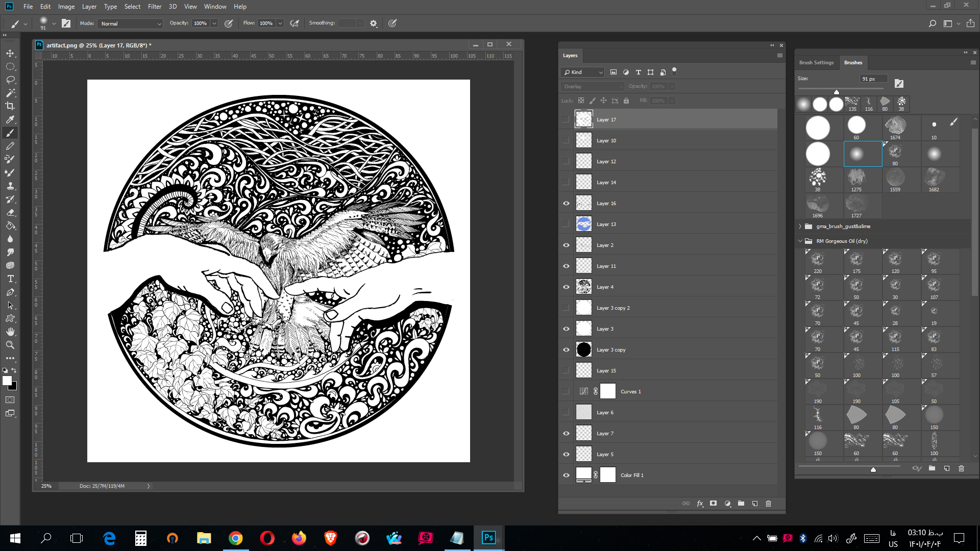Expand gma_brush_gust&slime brush folder
The height and width of the screenshot is (551, 980).
point(800,227)
